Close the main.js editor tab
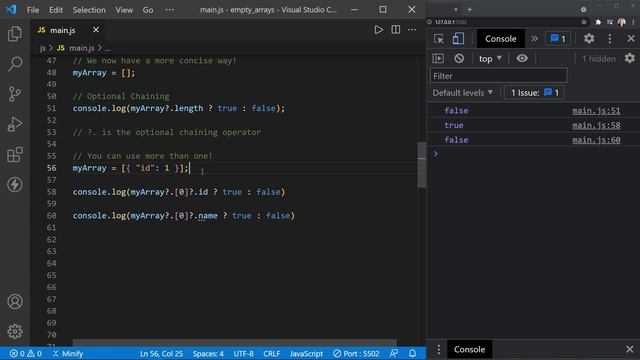Viewport: 640px width, 360px height. coord(96,30)
